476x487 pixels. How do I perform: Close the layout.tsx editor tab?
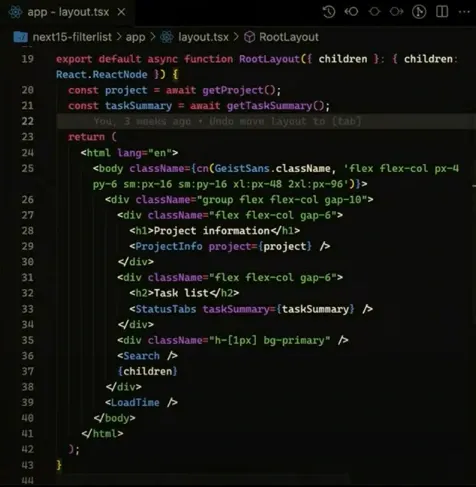tap(122, 12)
